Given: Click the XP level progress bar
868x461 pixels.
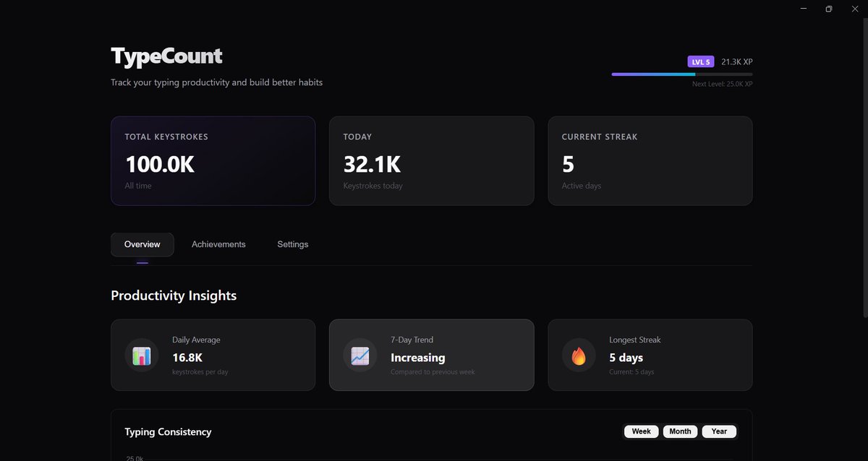Looking at the screenshot, I should tap(682, 74).
